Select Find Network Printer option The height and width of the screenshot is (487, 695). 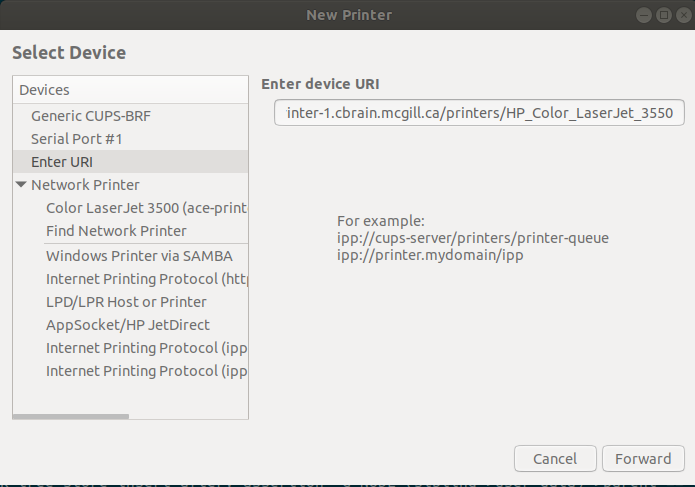tap(116, 231)
